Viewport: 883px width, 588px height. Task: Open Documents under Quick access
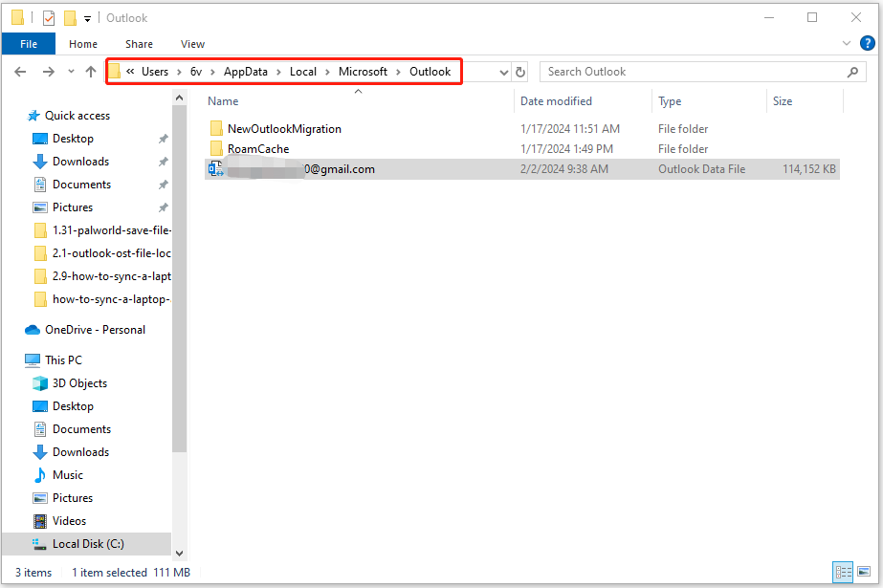coord(81,185)
